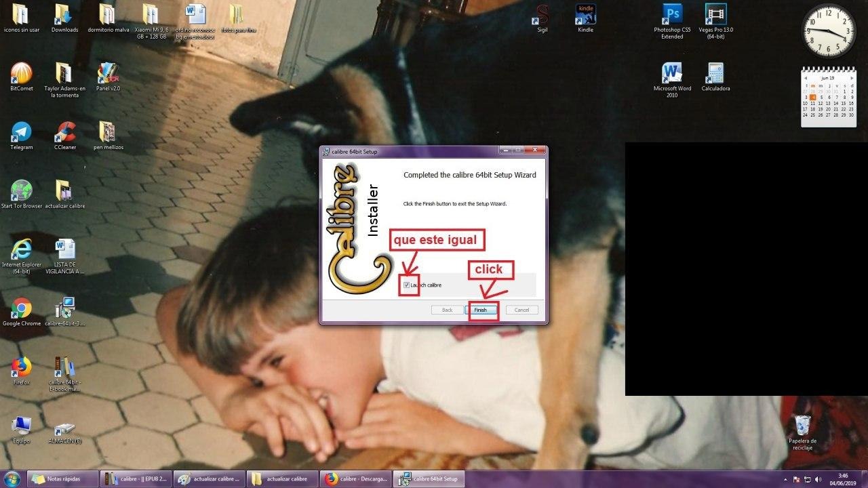Toggle the Launch calibre checkbox
This screenshot has width=868, height=488.
(406, 285)
